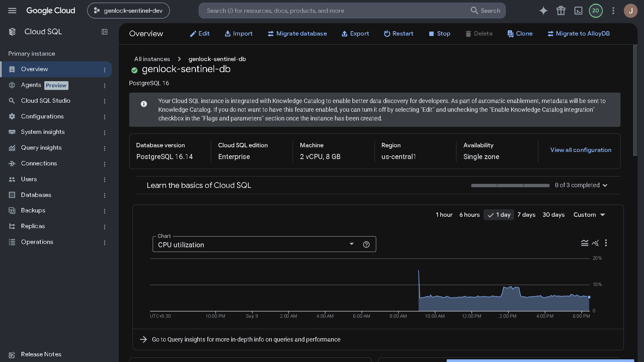
Task: Open the account avatar J
Action: (631, 11)
